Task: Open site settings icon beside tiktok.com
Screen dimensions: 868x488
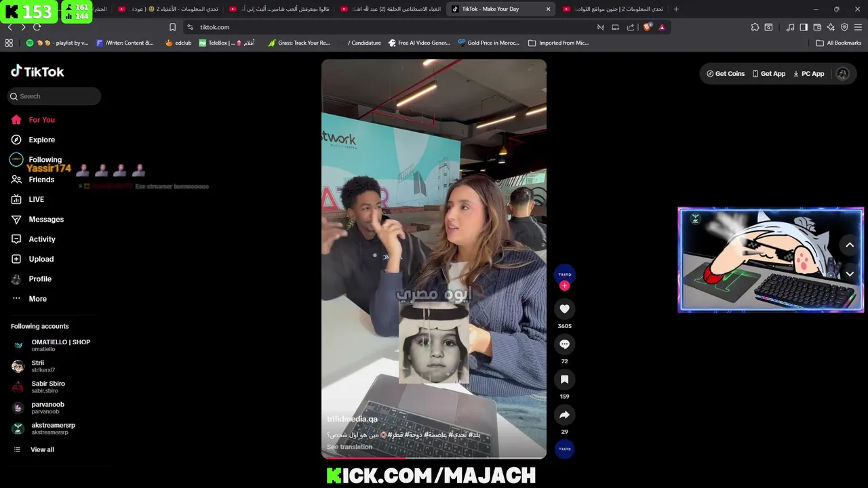Action: click(190, 27)
